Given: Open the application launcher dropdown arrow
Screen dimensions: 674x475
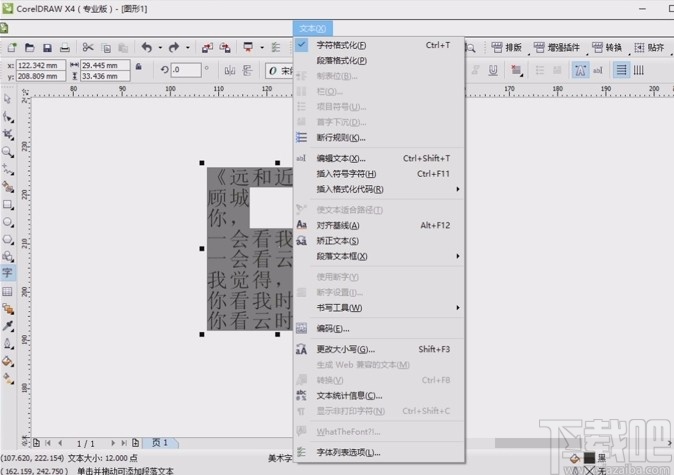Looking at the screenshot, I should coord(262,47).
